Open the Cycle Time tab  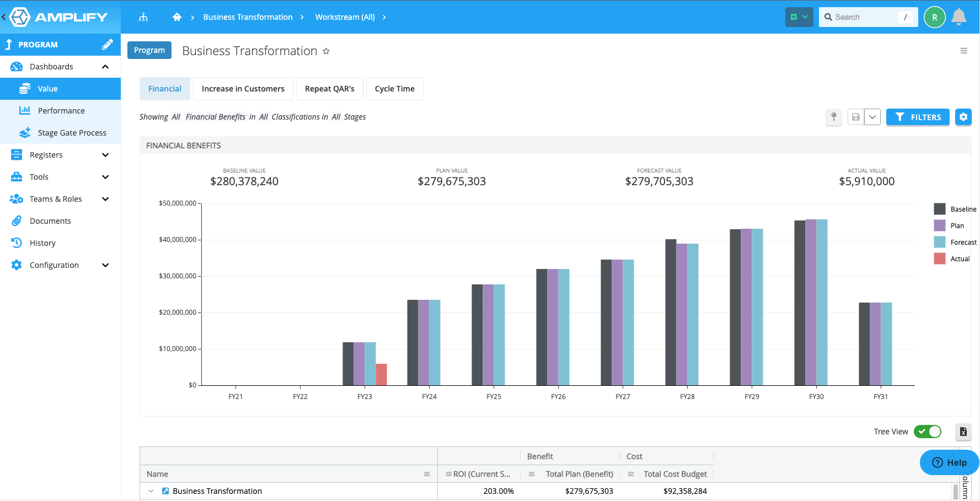tap(394, 88)
